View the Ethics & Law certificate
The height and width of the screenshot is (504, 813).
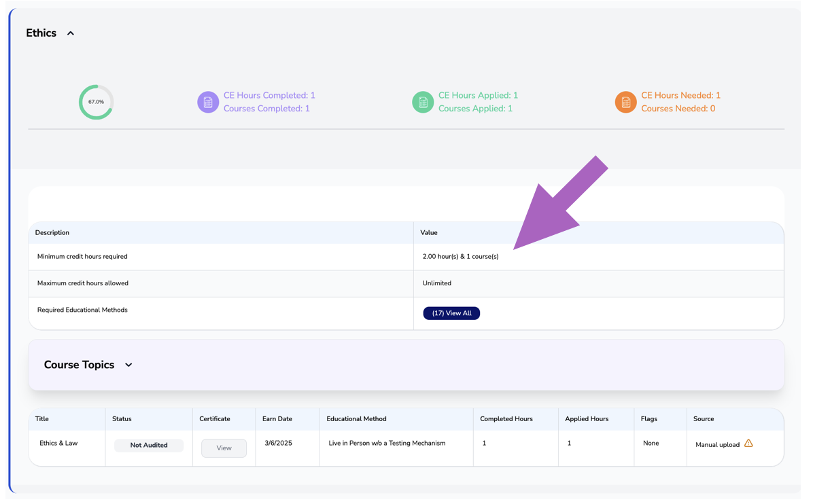(224, 448)
